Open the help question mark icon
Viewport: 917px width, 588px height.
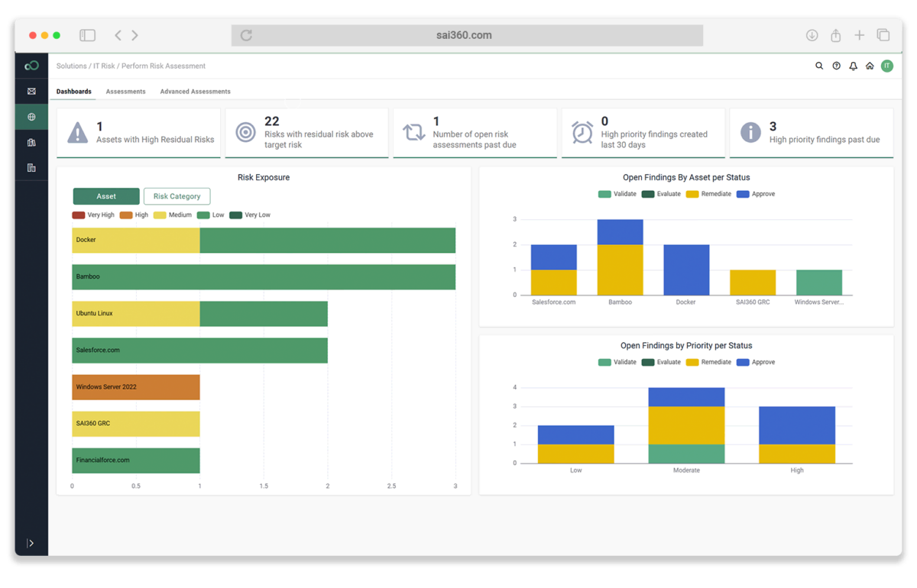(836, 66)
